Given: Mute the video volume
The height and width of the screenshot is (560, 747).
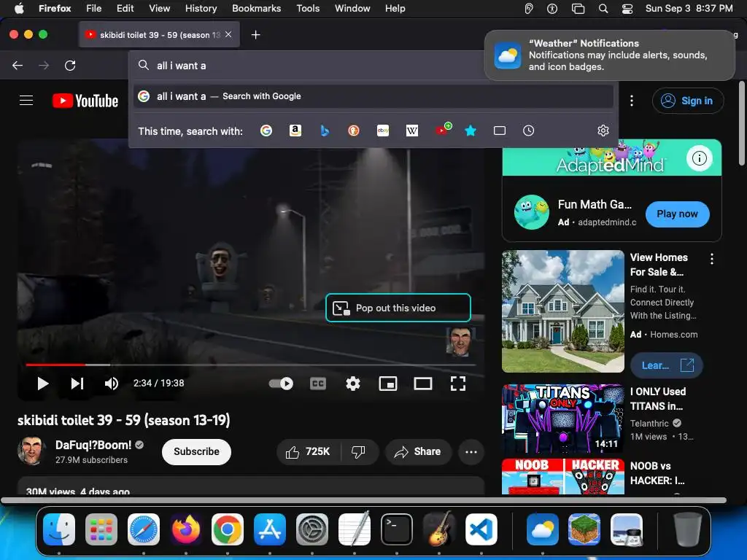Looking at the screenshot, I should [x=112, y=384].
